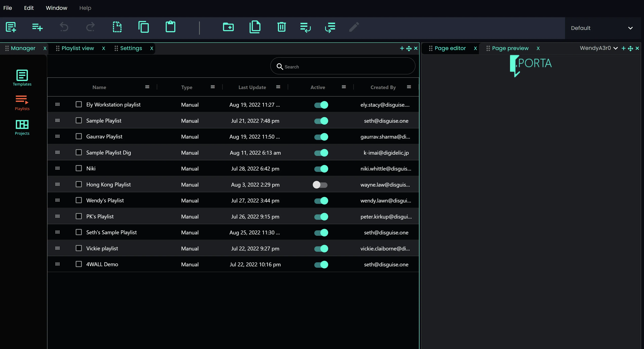Open the WendyA3r0 dropdown selector

[x=598, y=48]
